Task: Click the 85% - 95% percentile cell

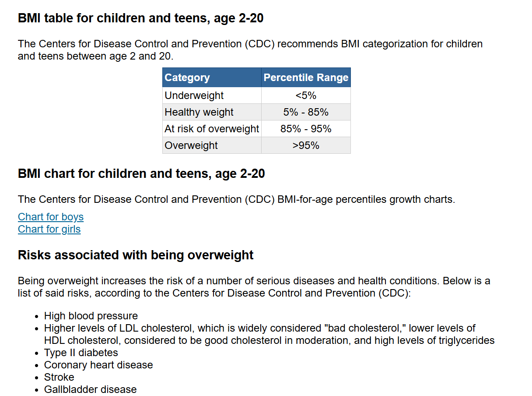Action: pos(306,129)
